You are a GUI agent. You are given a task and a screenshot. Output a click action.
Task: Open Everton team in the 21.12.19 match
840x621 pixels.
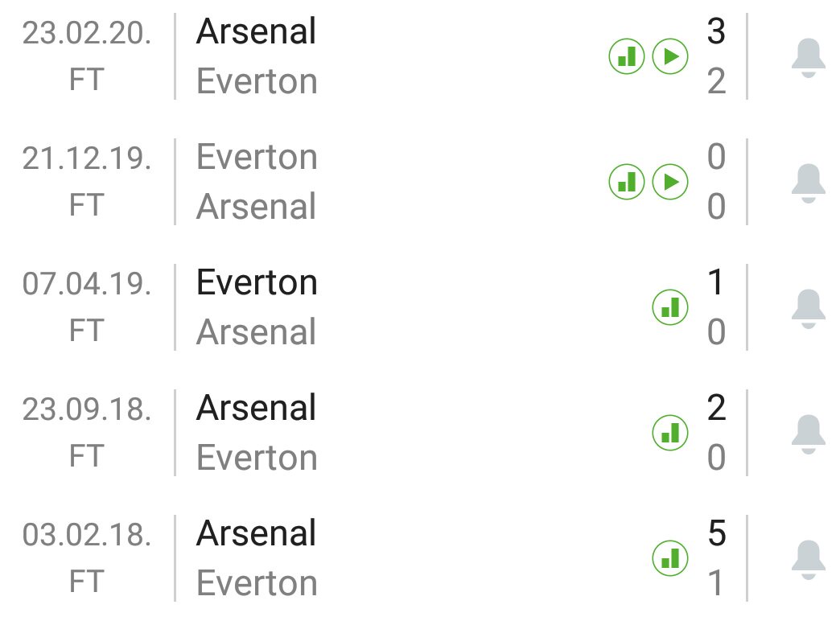[257, 158]
